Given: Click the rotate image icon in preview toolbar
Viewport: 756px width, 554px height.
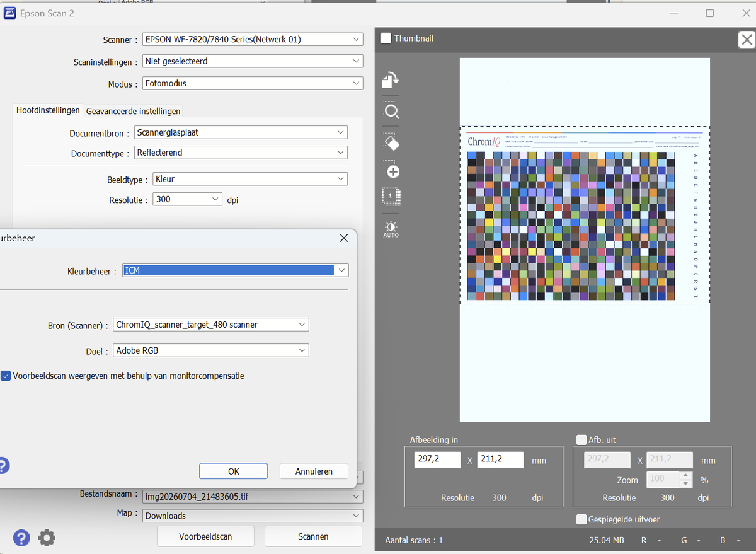Looking at the screenshot, I should [x=391, y=80].
